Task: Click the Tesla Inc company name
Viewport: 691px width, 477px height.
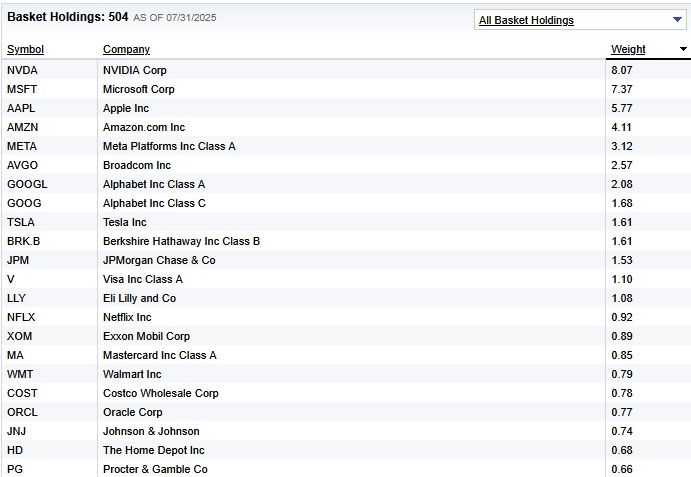Action: pos(125,222)
